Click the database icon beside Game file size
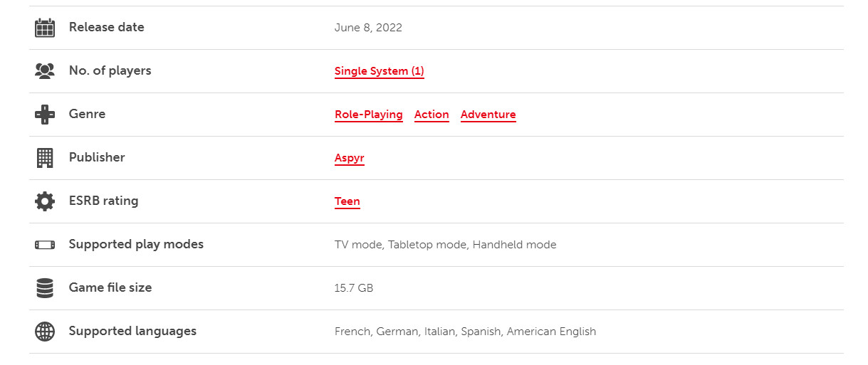 (x=45, y=288)
